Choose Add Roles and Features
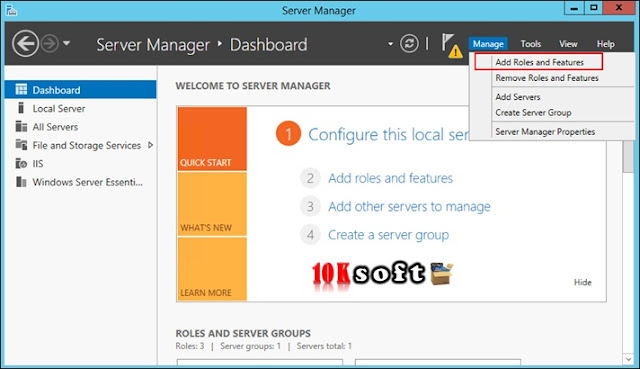This screenshot has width=640, height=369. point(539,62)
